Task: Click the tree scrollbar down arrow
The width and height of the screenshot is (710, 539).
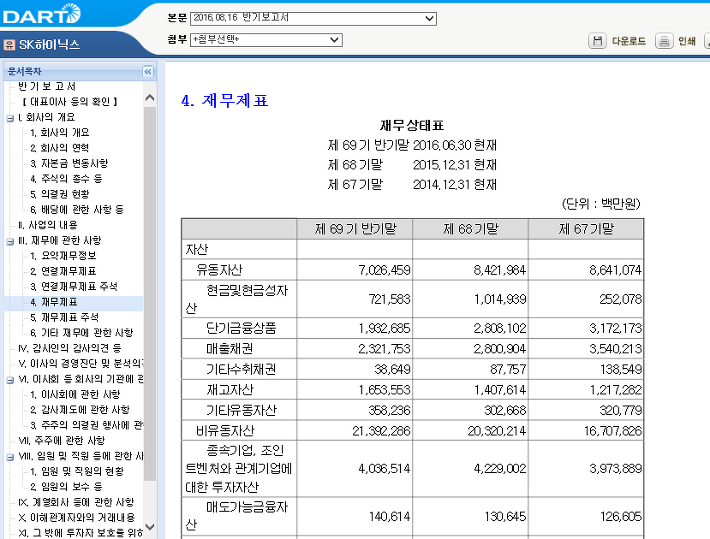Action: (x=150, y=526)
